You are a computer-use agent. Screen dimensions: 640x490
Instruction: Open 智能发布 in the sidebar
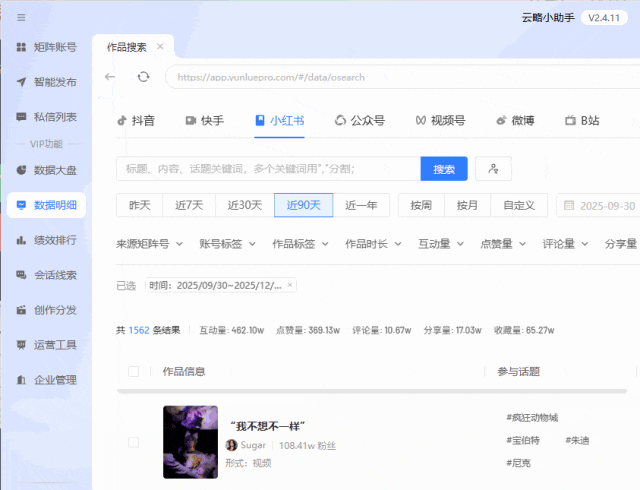[x=46, y=82]
